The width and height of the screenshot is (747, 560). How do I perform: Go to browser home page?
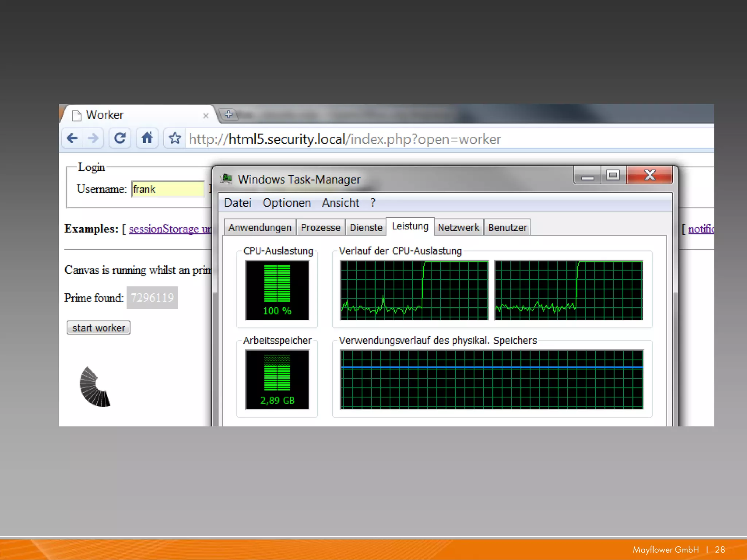tap(147, 138)
